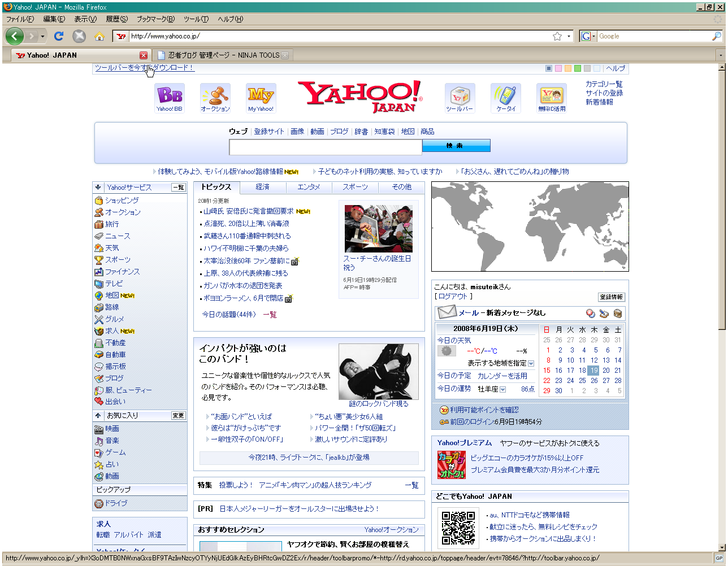Click the 一覧 button in Yahoo!サービス header
Viewport: 728px width, 566px height.
pos(178,187)
